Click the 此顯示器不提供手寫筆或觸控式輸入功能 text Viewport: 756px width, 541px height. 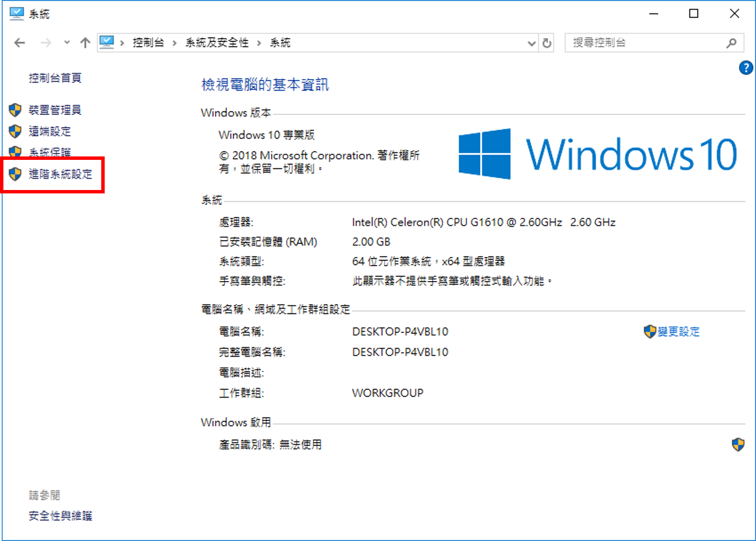(452, 281)
